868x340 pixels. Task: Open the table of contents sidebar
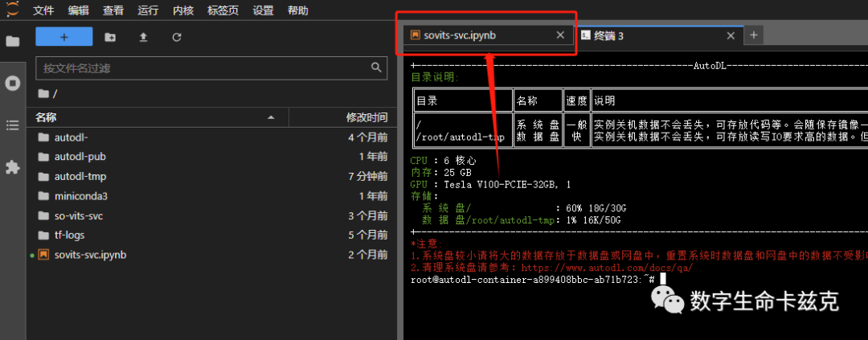tap(12, 125)
